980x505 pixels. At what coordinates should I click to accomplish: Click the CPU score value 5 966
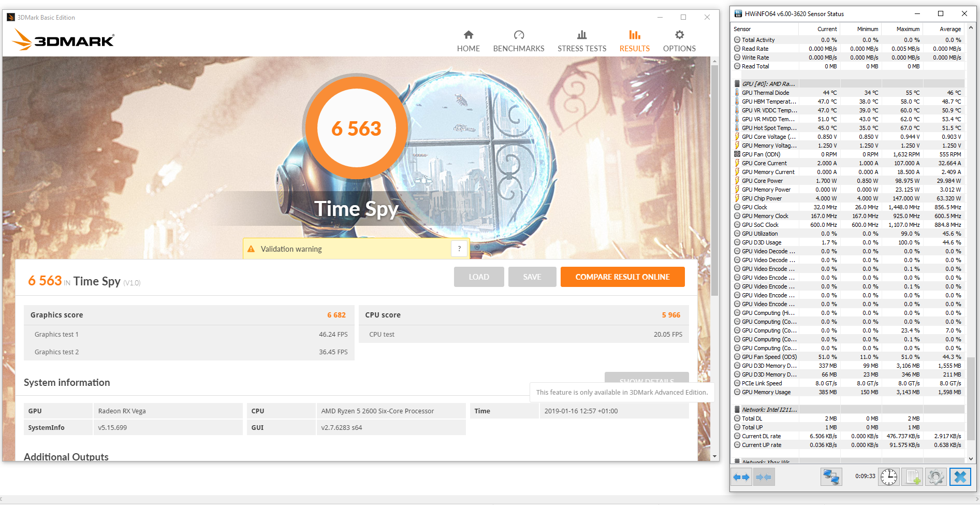[671, 315]
